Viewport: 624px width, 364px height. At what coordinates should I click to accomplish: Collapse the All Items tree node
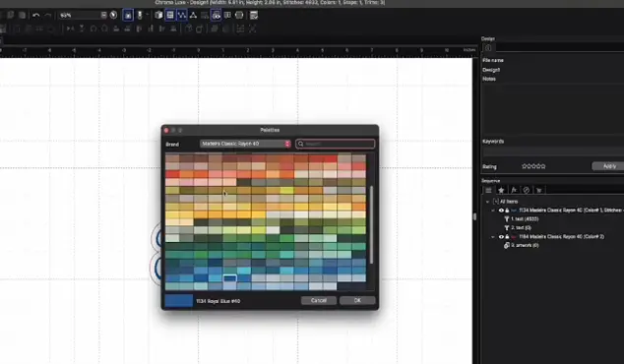click(487, 202)
